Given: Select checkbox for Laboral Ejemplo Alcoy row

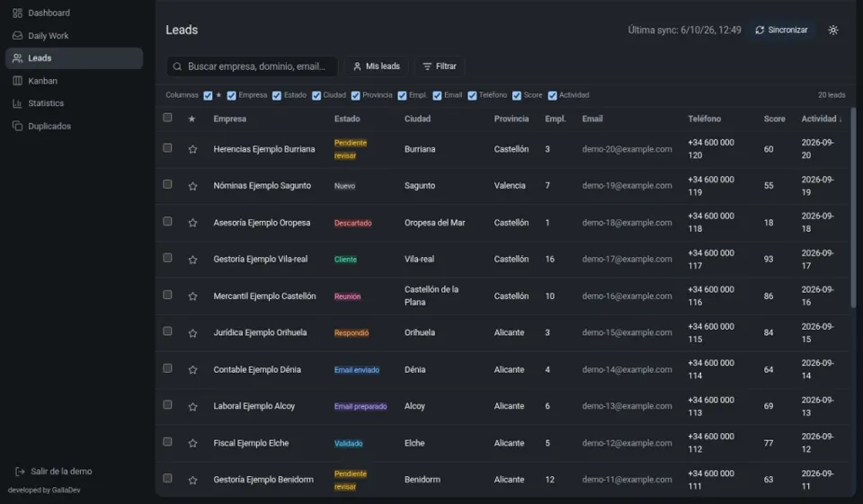Looking at the screenshot, I should [167, 405].
